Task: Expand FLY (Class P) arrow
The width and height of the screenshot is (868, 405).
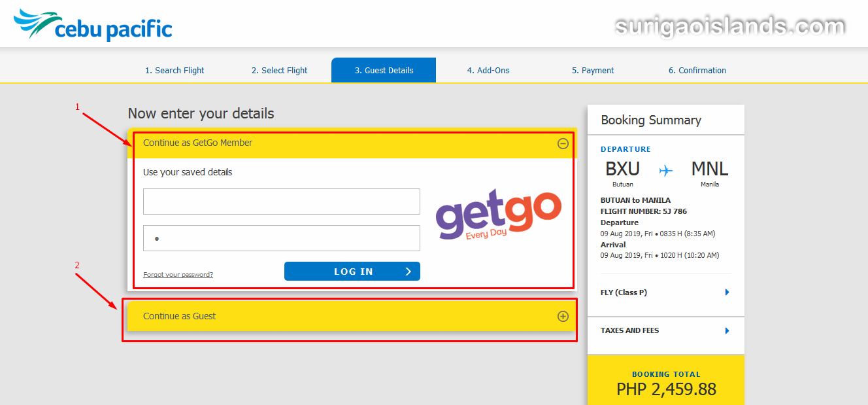Action: coord(727,292)
